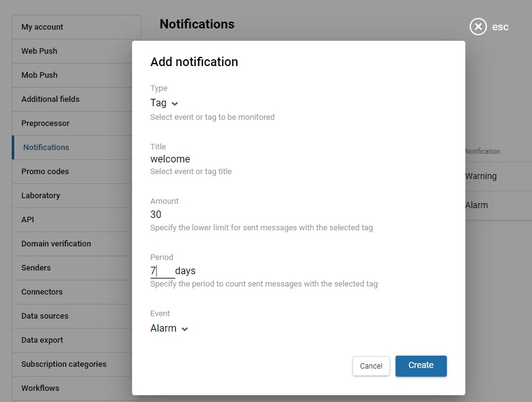Open the Event dropdown showing Alarm

164,328
